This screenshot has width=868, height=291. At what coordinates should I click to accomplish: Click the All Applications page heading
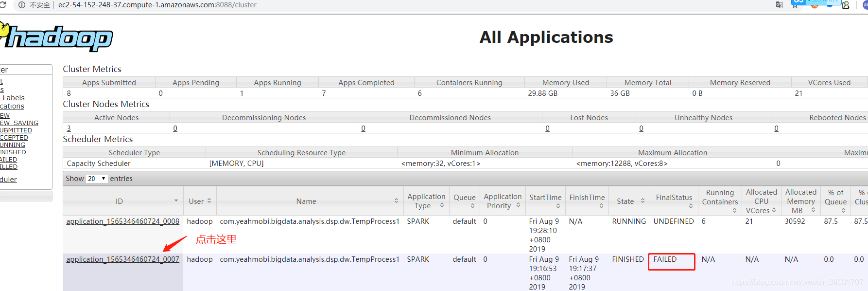[x=546, y=37]
